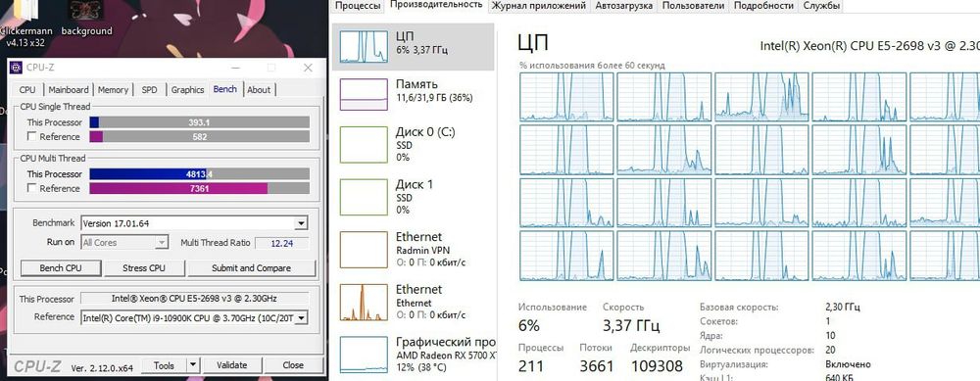Open the Пользователи tab
980x381 pixels.
coord(693,6)
